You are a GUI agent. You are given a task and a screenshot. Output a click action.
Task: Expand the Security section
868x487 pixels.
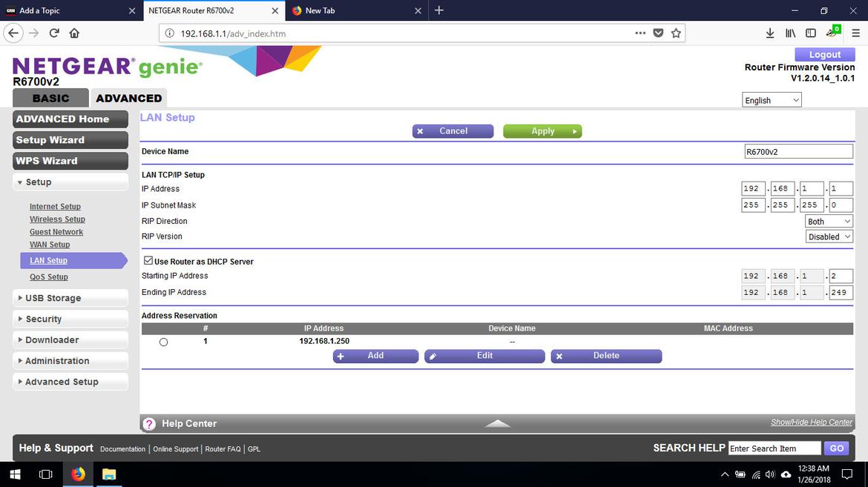(70, 319)
